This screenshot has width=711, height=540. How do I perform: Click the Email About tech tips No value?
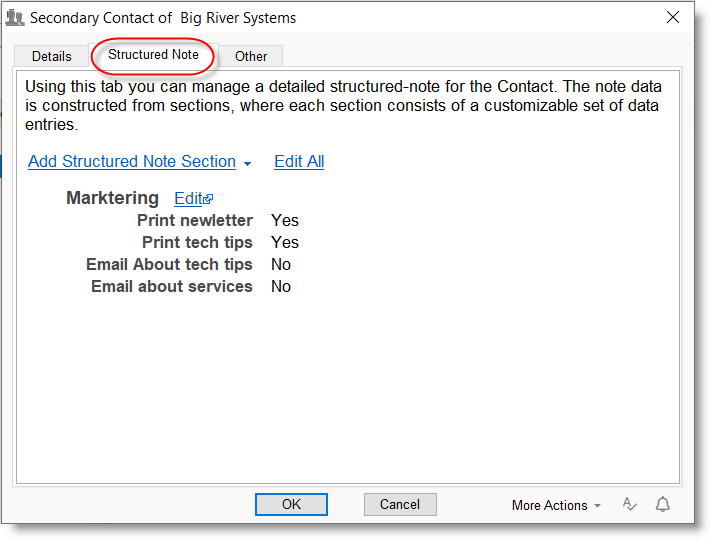coord(281,264)
